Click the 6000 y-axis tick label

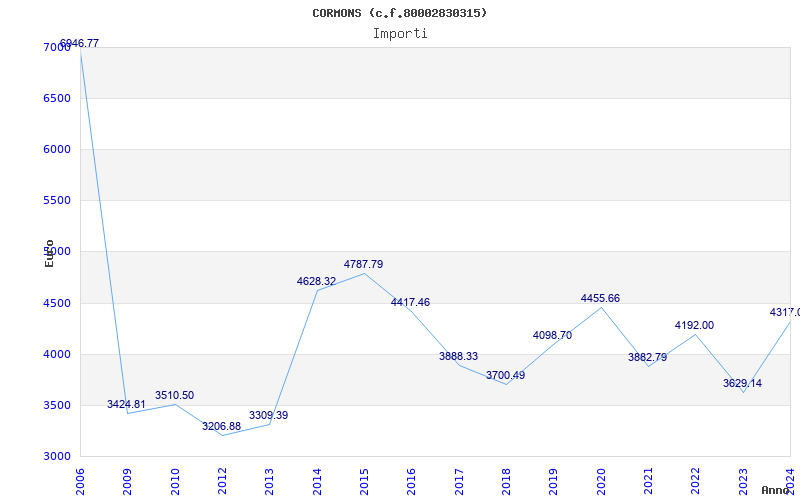[57, 149]
